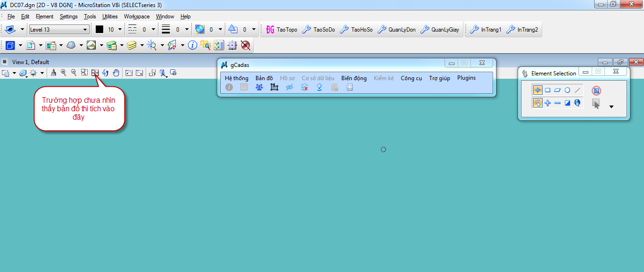Toggle the Add selection mode
Image resolution: width=644 pixels, height=272 pixels.
point(547,103)
